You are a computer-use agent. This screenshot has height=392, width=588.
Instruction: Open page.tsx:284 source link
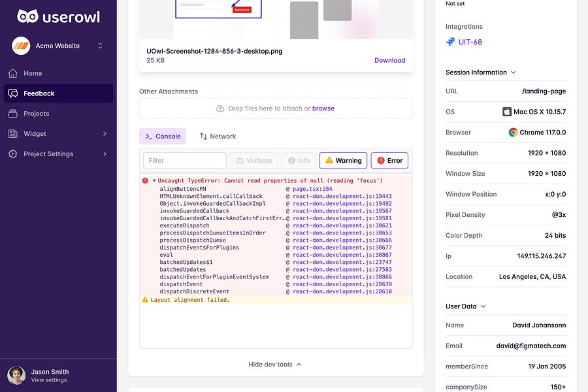[x=312, y=189]
